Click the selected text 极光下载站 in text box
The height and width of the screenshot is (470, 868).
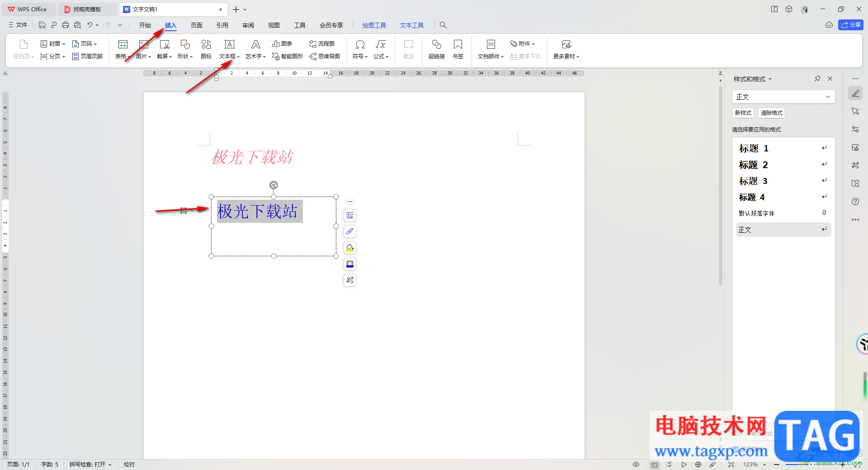(258, 211)
